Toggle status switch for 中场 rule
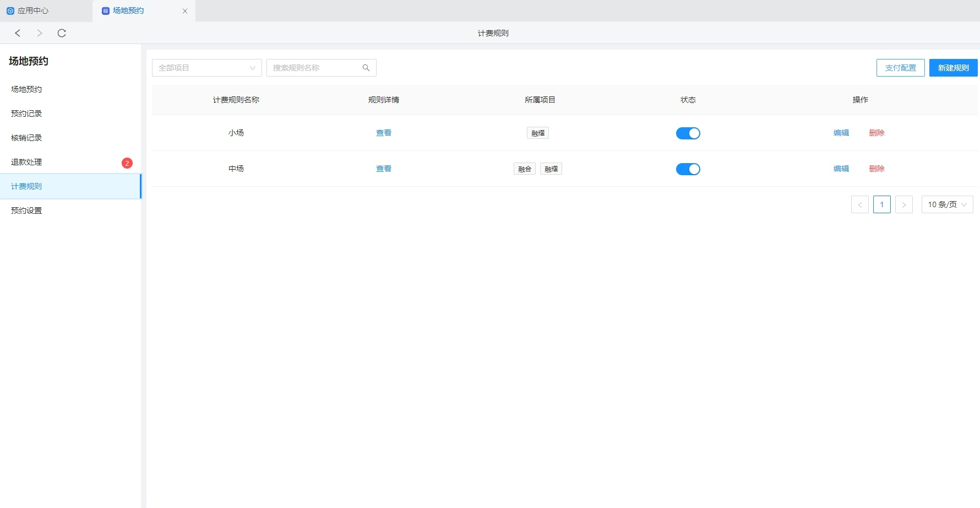This screenshot has height=508, width=980. tap(688, 169)
